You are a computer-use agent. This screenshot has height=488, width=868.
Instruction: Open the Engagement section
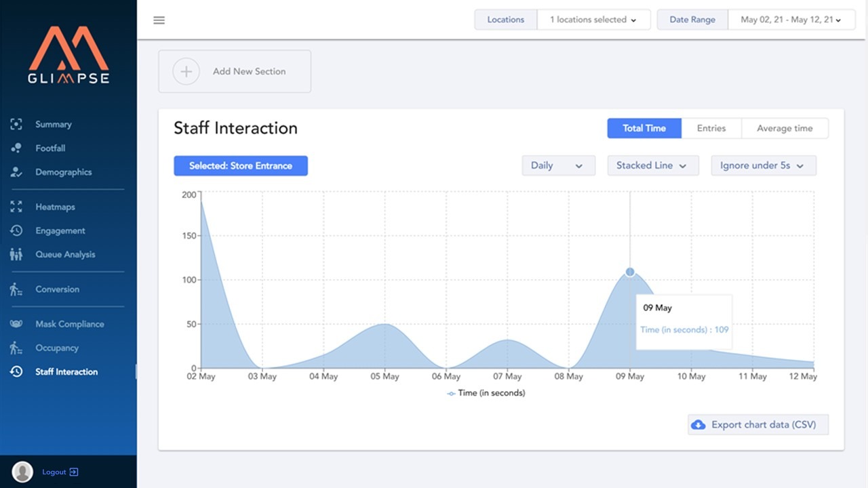point(60,230)
